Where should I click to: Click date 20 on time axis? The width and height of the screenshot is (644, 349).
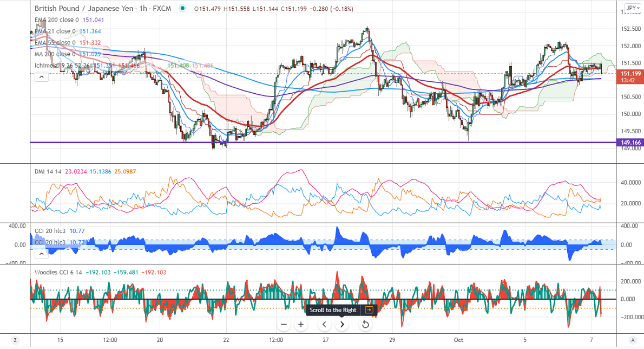click(160, 340)
